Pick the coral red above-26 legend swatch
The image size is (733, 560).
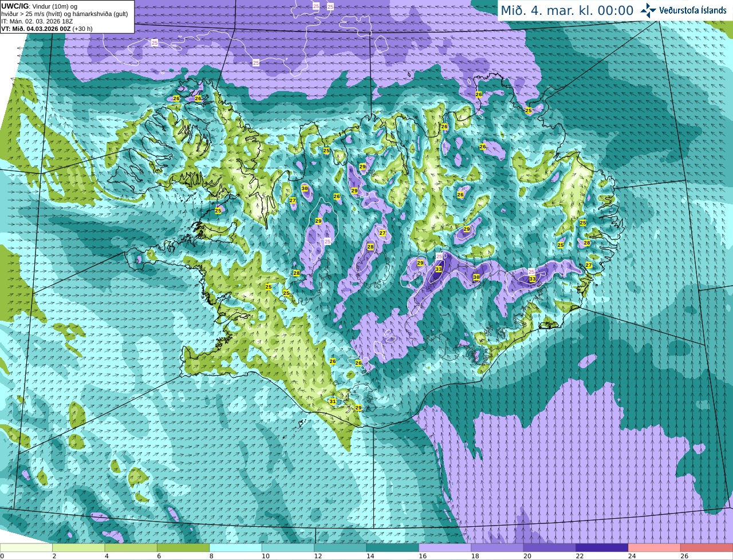coord(707,548)
